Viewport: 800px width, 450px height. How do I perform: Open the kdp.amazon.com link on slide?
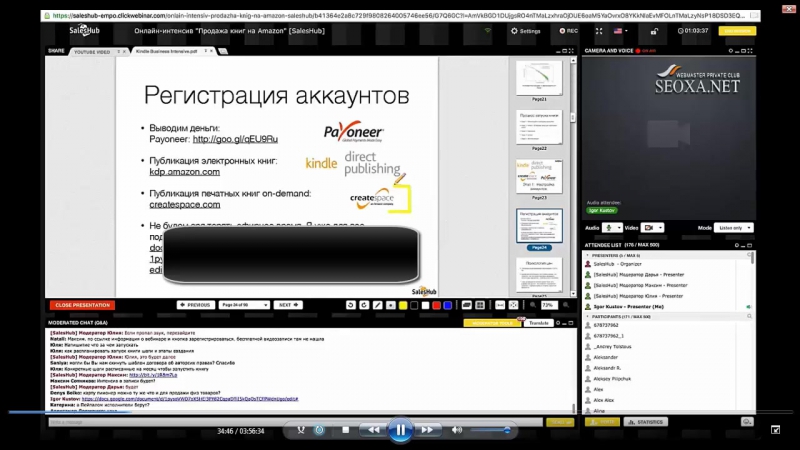click(185, 172)
